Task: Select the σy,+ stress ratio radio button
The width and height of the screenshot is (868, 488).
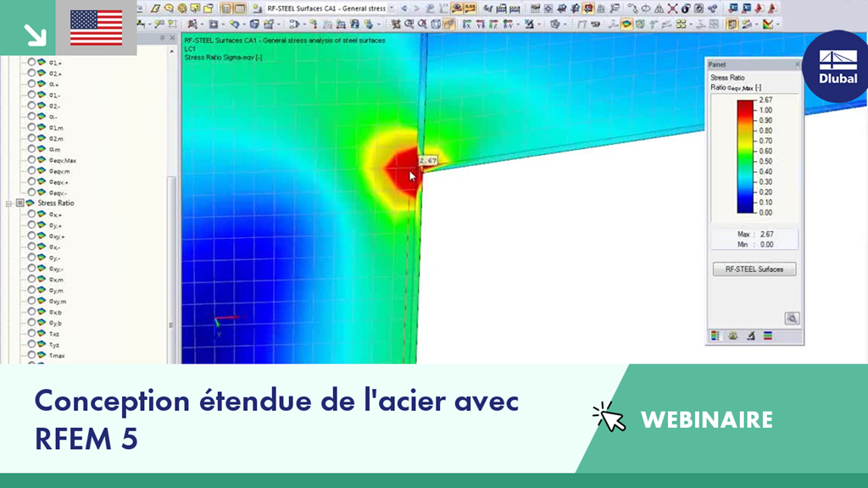Action: tap(31, 225)
